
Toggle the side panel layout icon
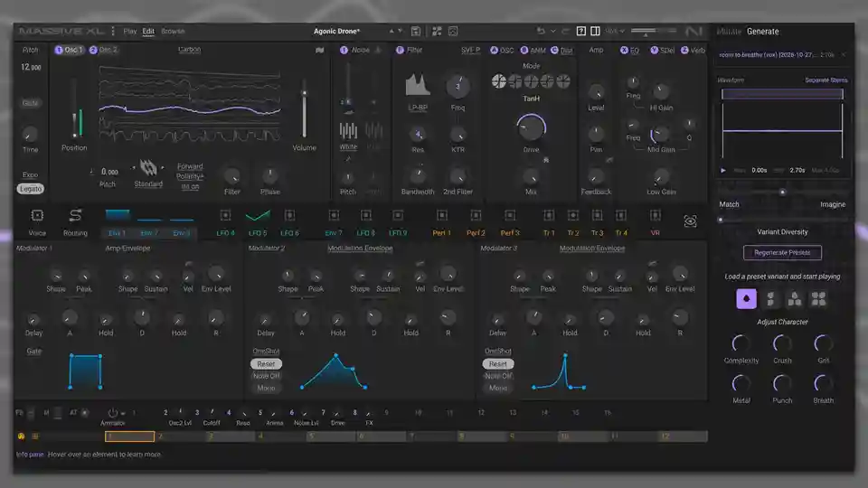595,32
